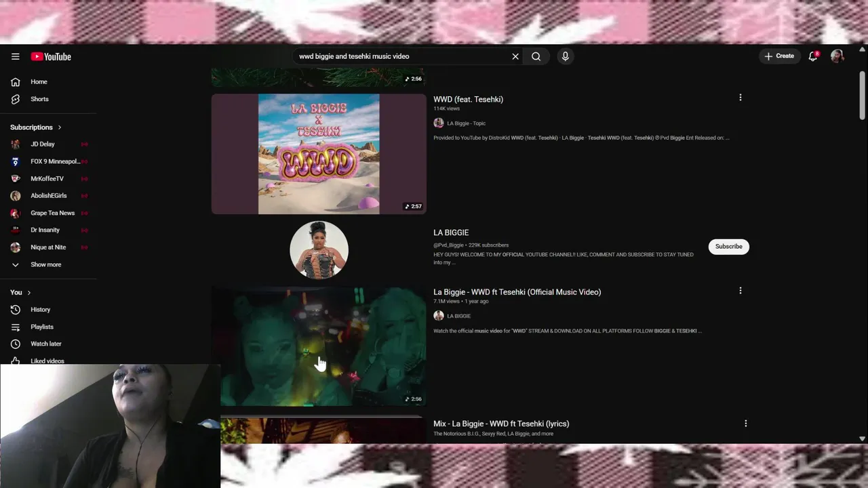Open the hamburger guide menu
The image size is (868, 488).
tap(16, 56)
